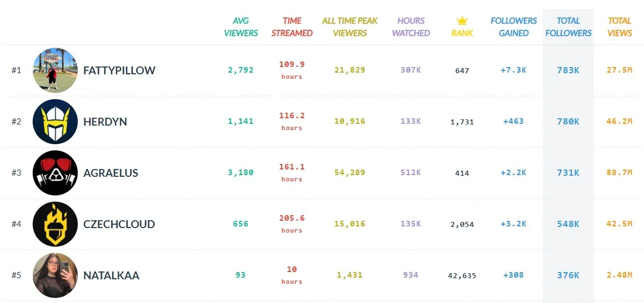
Task: Sort by All Time Peak Viewers
Action: [350, 27]
